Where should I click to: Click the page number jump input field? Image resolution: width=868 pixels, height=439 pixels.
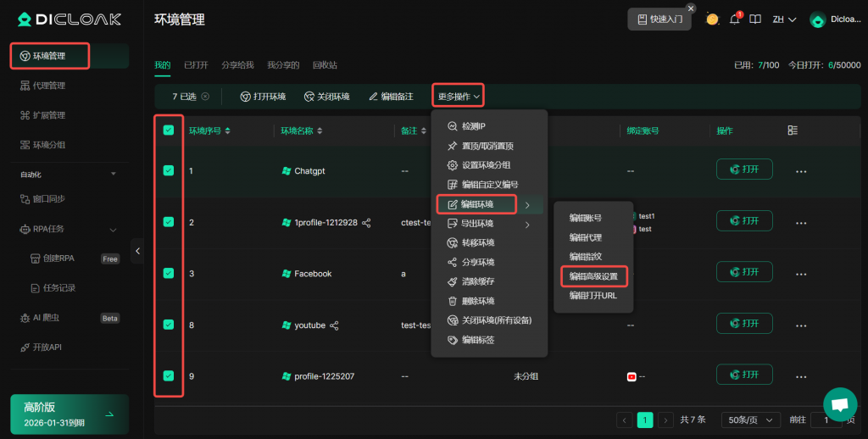pos(826,420)
